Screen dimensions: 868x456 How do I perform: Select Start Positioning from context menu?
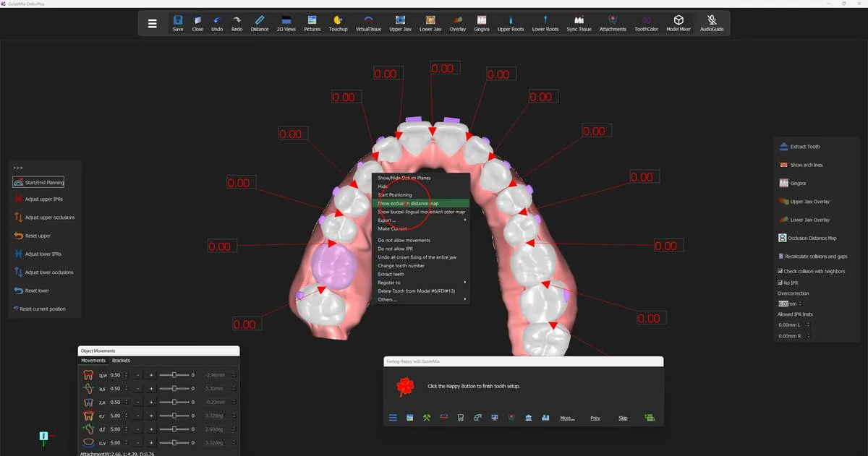(421, 195)
